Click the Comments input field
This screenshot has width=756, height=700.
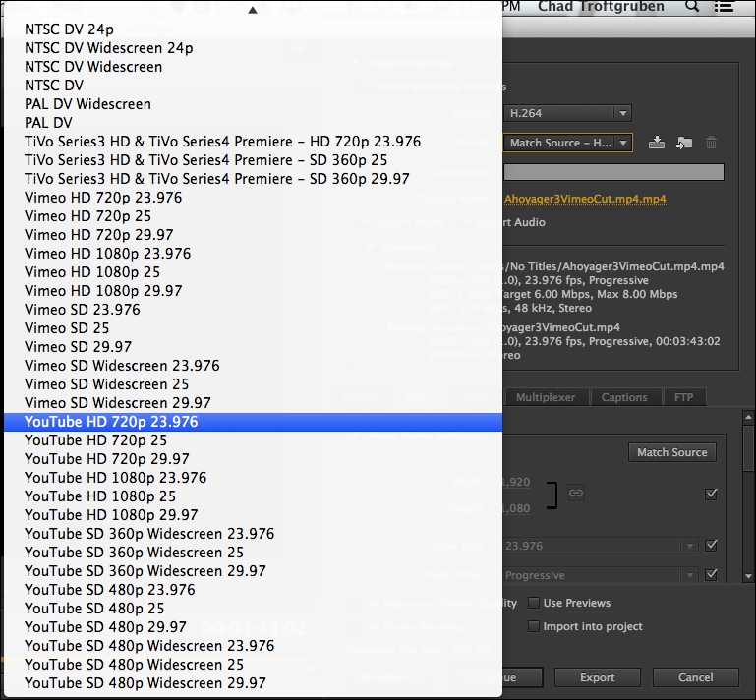(x=613, y=172)
